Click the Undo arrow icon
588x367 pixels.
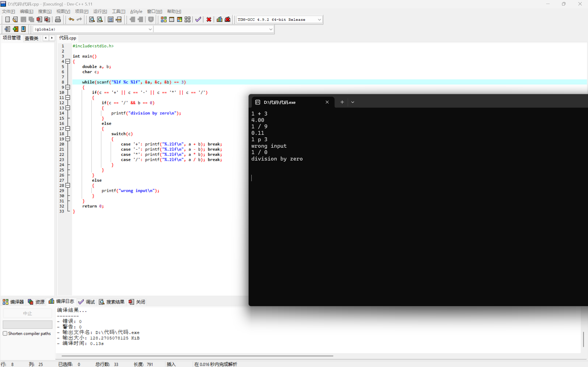tap(71, 20)
